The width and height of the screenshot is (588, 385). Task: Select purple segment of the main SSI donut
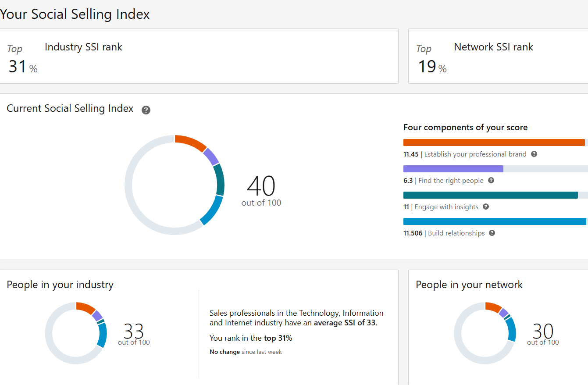211,157
